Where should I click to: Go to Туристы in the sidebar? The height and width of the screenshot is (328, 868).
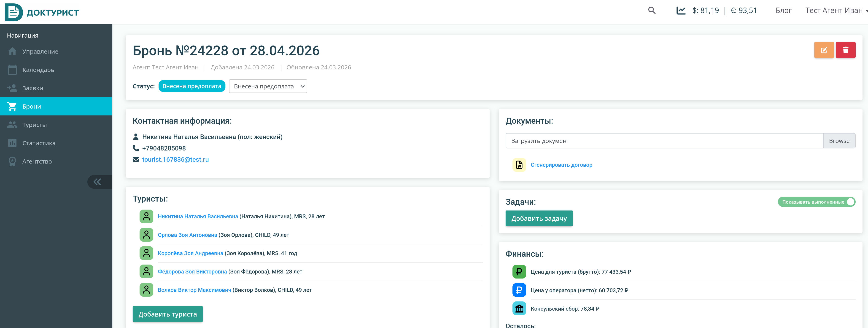pyautogui.click(x=34, y=125)
